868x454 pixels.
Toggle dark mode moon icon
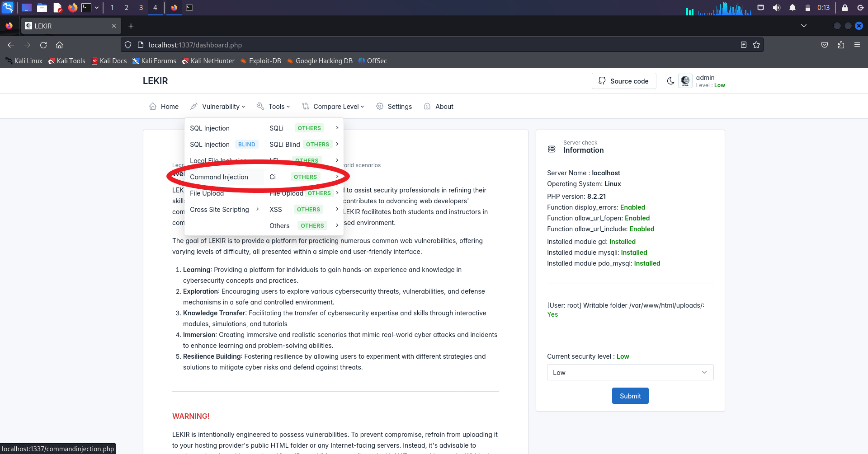tap(670, 81)
